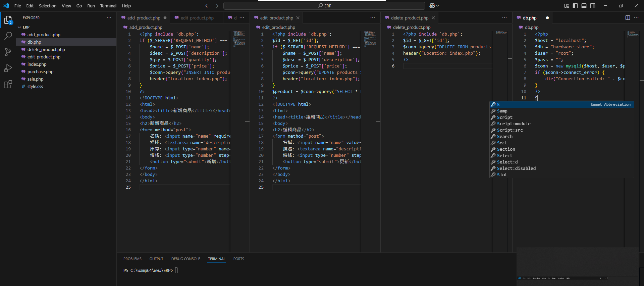
Task: Open the Source Control view
Action: tap(8, 52)
